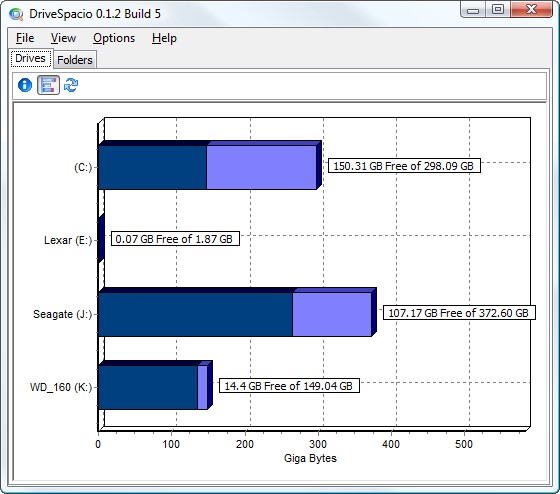
Task: Open the View menu
Action: coord(63,38)
